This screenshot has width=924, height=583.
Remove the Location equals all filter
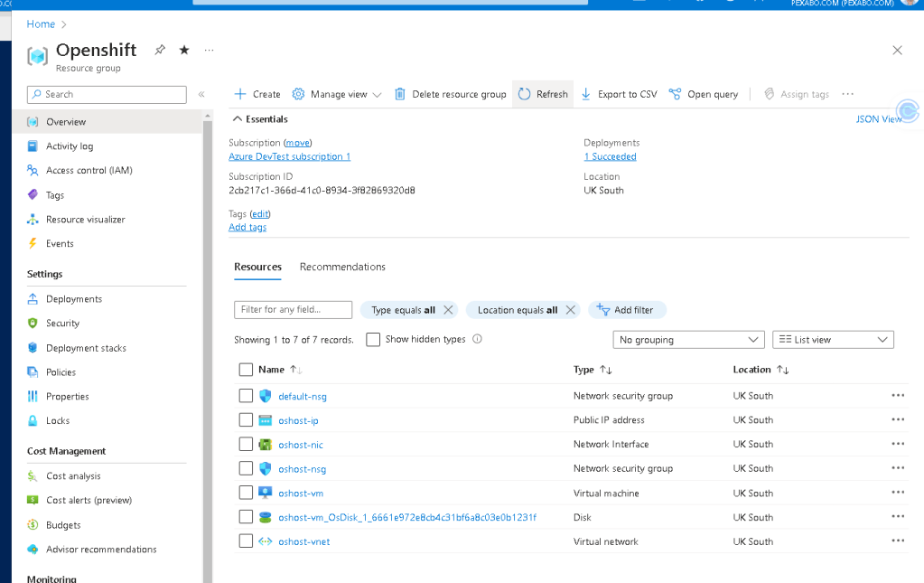(571, 310)
